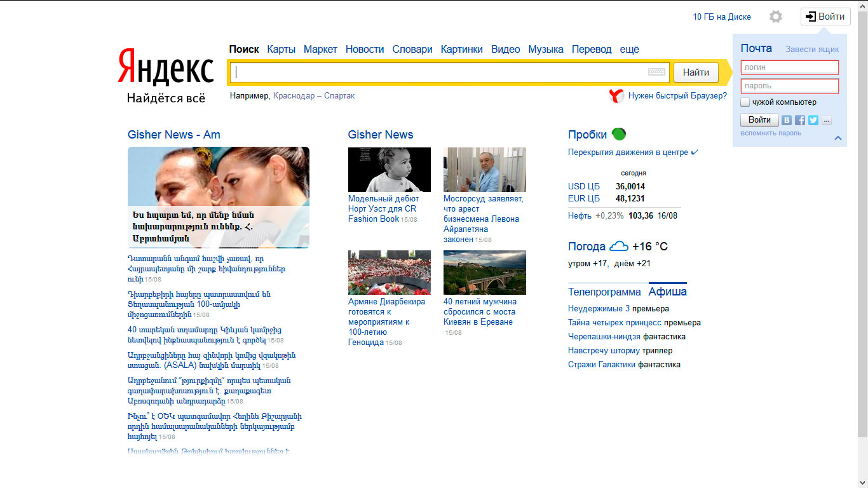Sign in with the VKontakte icon
The width and height of the screenshot is (868, 488).
click(x=787, y=120)
